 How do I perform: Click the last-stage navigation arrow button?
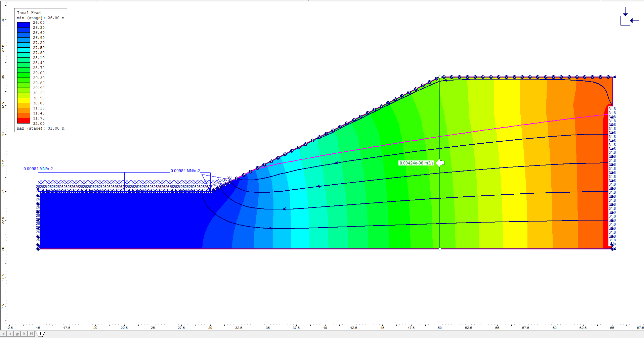click(x=31, y=334)
